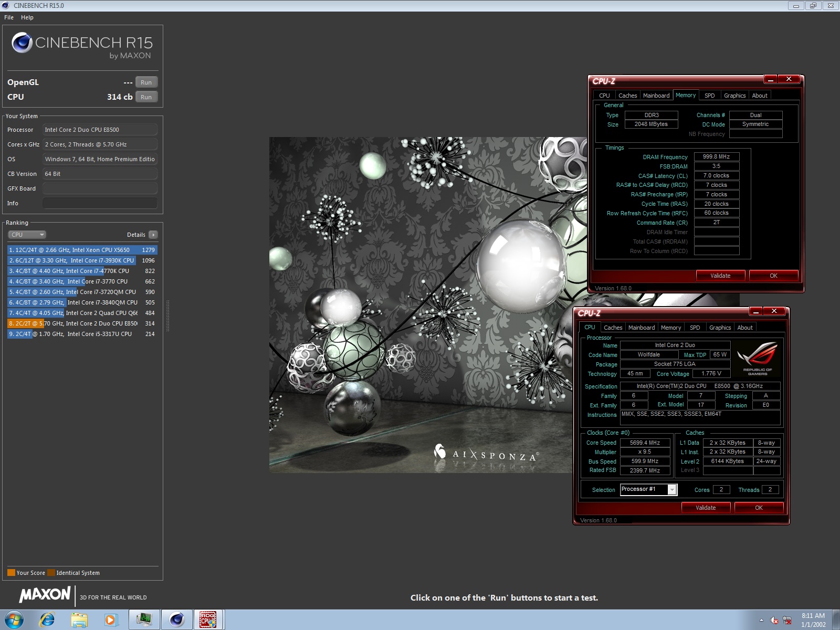Click the ROG Republic of Gamers logo
840x630 pixels.
(757, 359)
